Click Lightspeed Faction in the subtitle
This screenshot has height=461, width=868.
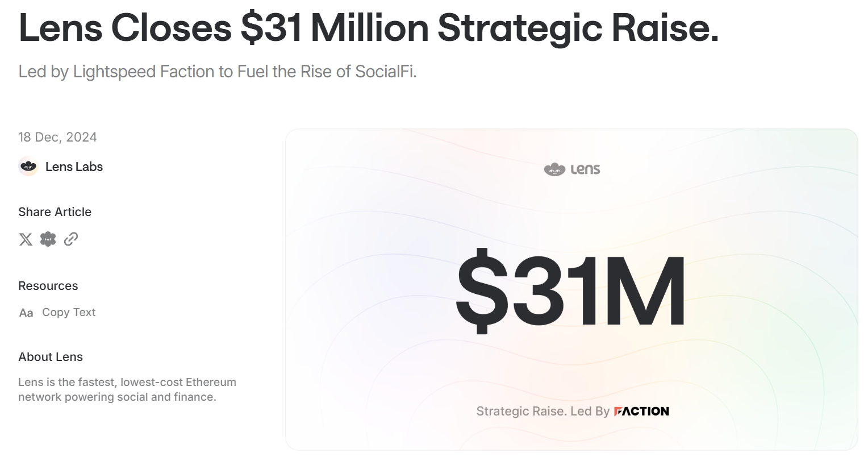pos(137,72)
